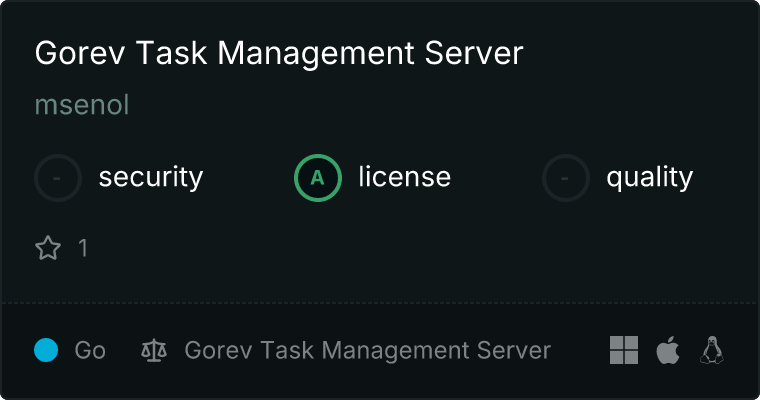Click the Go language label

(90, 351)
